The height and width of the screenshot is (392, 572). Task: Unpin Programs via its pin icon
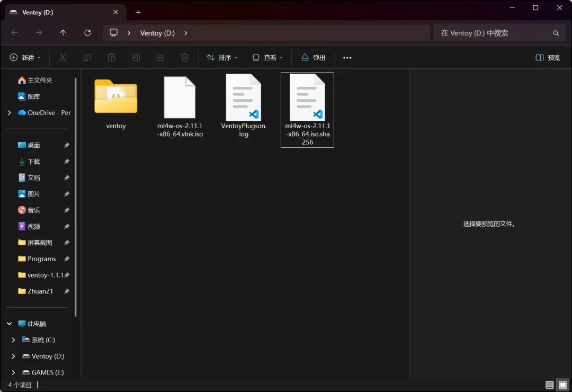point(67,259)
